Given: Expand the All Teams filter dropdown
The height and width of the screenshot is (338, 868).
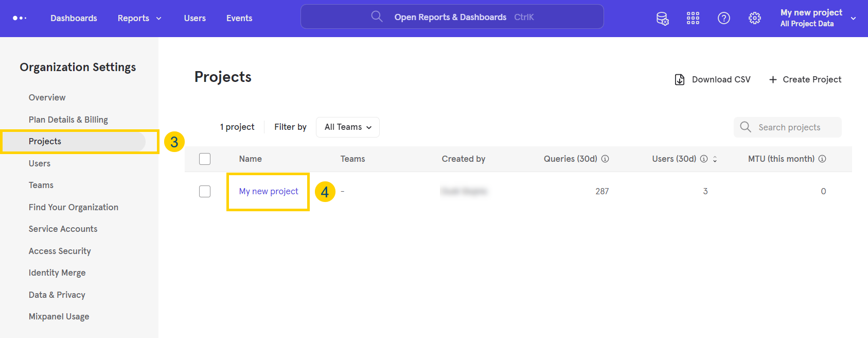Looking at the screenshot, I should coord(348,127).
